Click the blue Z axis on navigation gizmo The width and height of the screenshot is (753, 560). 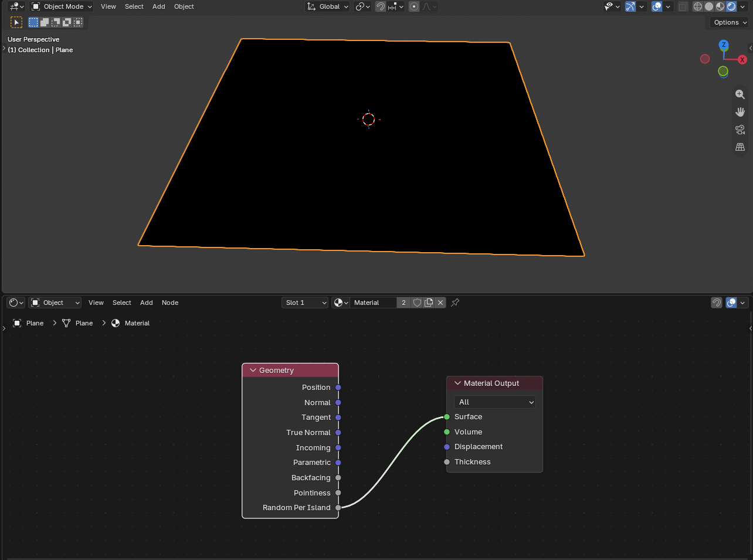click(x=724, y=45)
